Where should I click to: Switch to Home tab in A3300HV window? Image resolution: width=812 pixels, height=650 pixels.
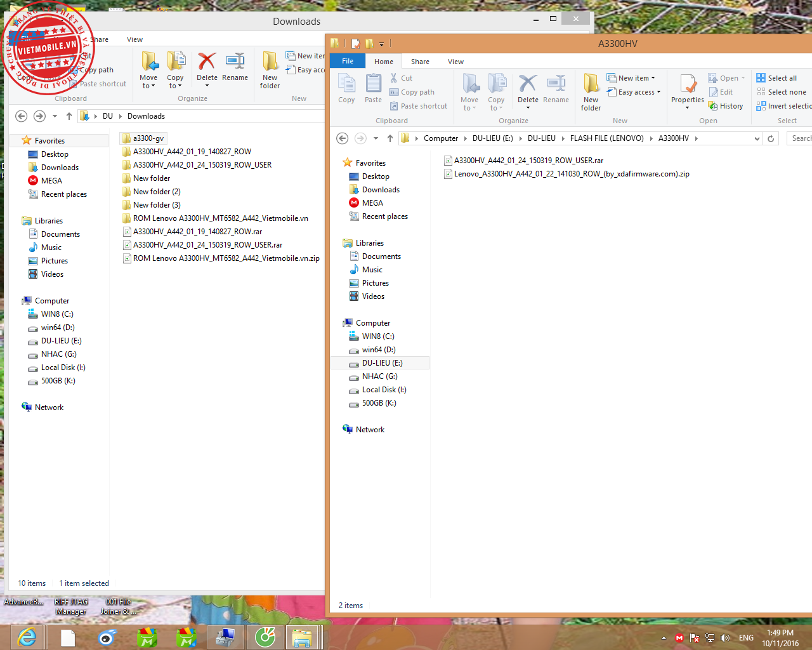point(384,62)
